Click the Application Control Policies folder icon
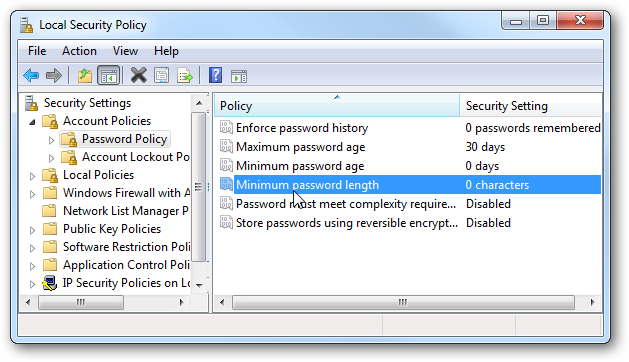The width and height of the screenshot is (629, 362). click(50, 265)
